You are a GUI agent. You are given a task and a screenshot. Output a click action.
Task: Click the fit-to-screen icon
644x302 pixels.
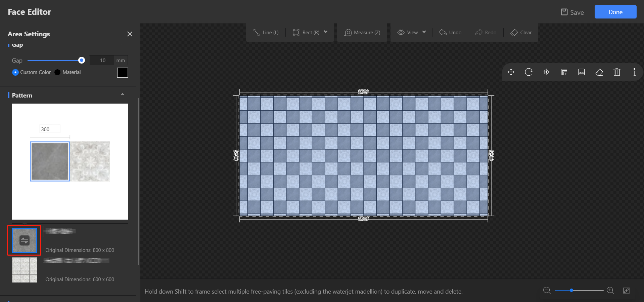coord(626,291)
